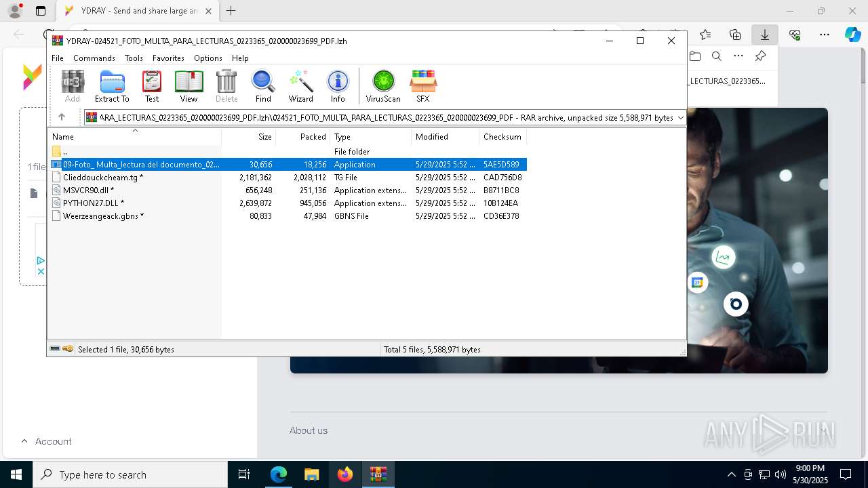This screenshot has height=488, width=868.
Task: Close the YDRAY browser tab
Action: 208,11
